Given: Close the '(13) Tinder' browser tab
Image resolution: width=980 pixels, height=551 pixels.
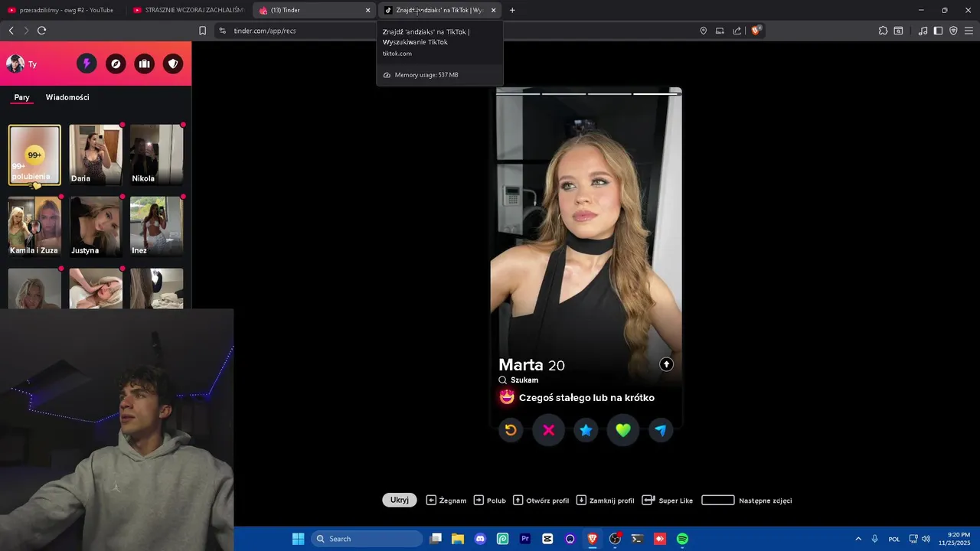Looking at the screenshot, I should tap(367, 10).
